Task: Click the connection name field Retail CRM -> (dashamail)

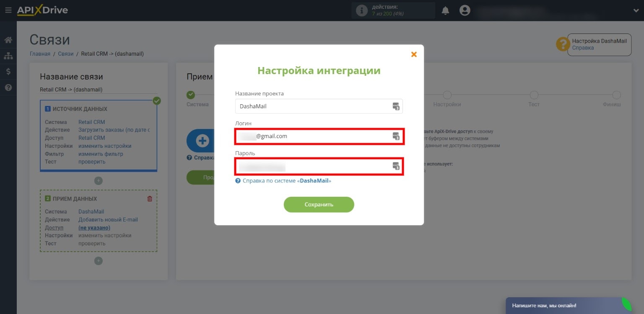Action: click(x=99, y=90)
